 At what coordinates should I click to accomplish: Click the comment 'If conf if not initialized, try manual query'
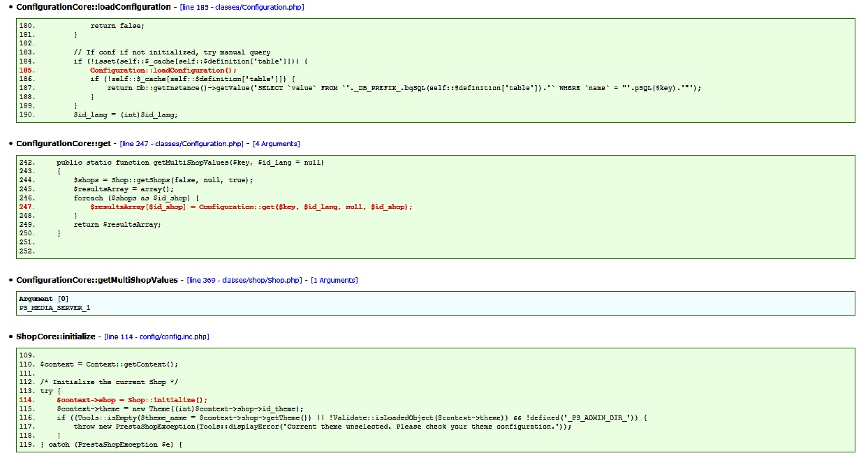pos(172,52)
